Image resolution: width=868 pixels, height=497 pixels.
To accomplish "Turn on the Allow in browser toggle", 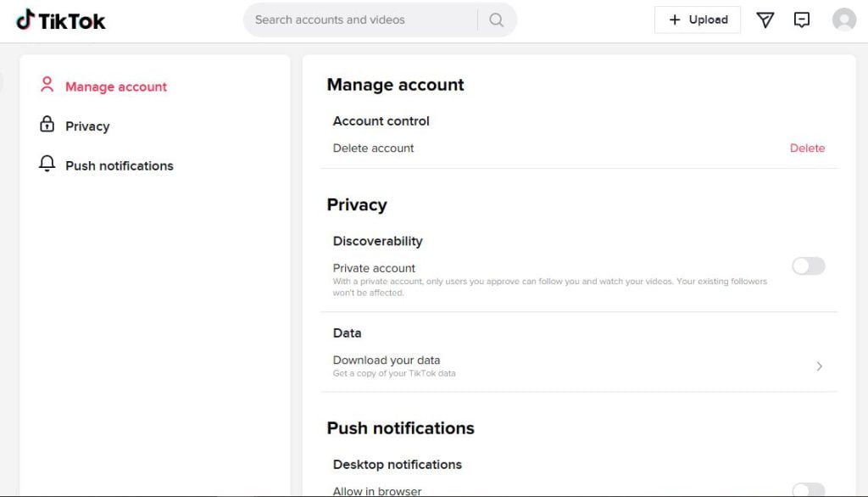I will coord(808,492).
